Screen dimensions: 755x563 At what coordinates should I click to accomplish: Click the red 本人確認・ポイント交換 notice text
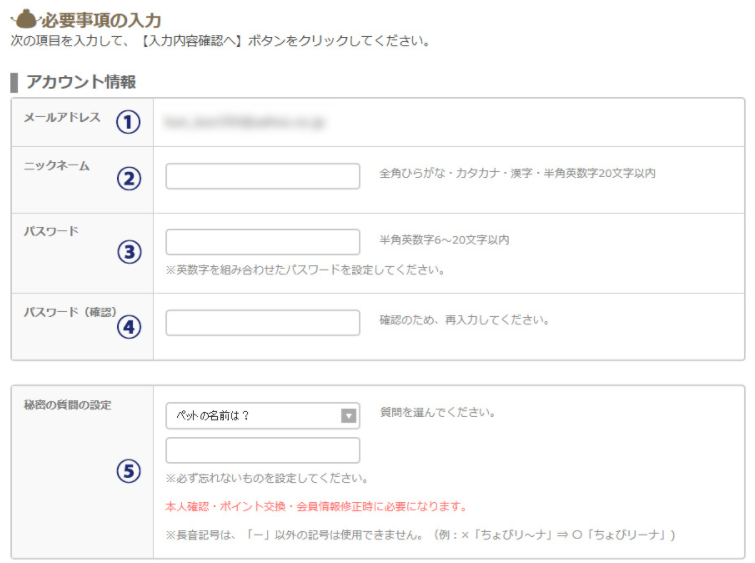[x=316, y=506]
